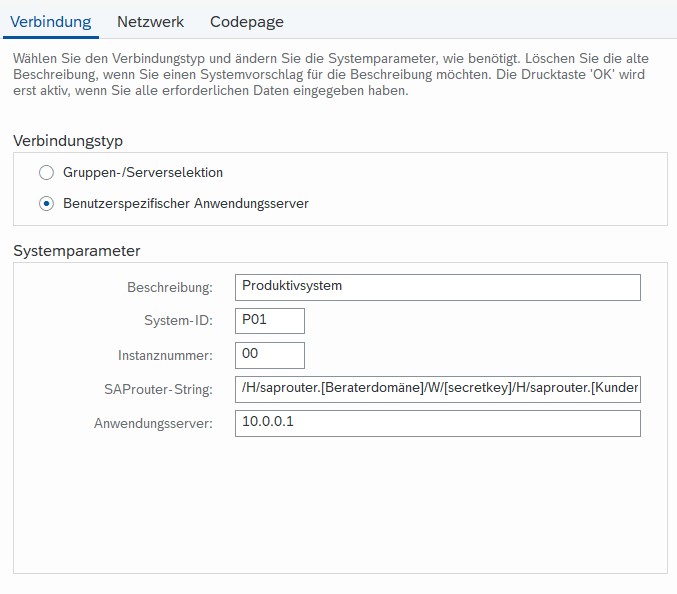Click the "Anwendungsserver:" field label
Image resolution: width=677 pixels, height=594 pixels.
point(154,424)
